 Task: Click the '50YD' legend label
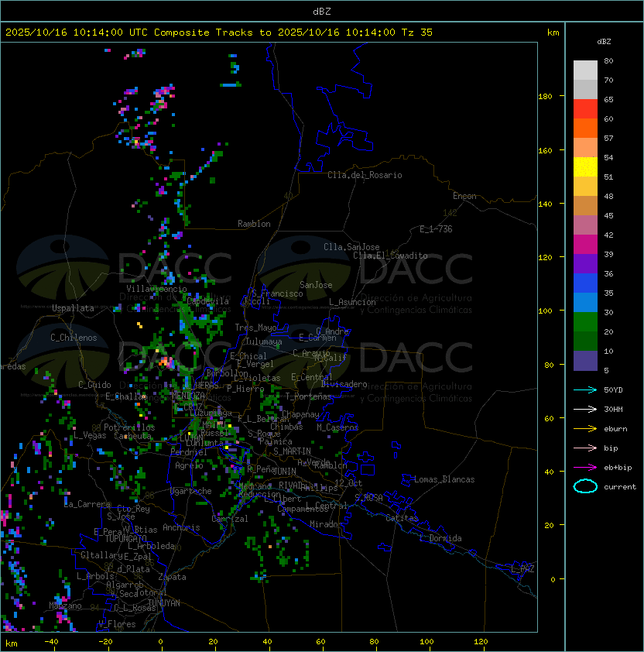tap(613, 390)
